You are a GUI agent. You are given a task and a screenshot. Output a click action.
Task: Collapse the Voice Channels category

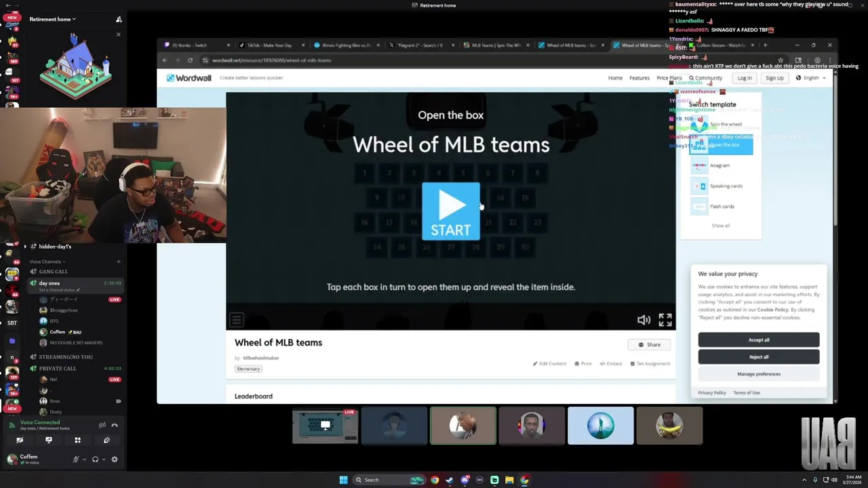(47, 262)
